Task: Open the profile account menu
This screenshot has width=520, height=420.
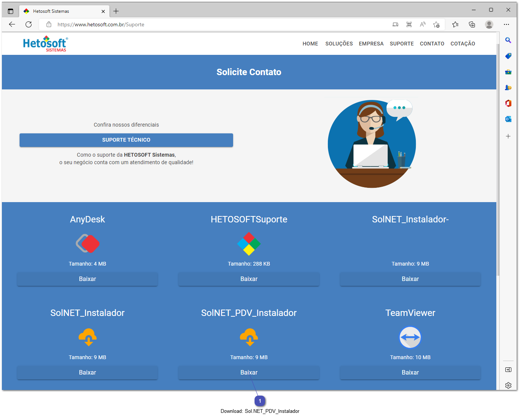Action: 489,24
